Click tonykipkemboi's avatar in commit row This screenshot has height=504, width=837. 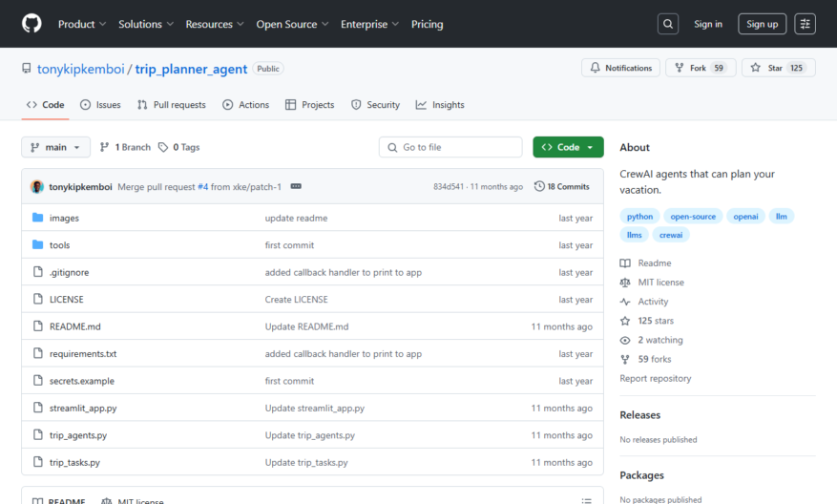[37, 186]
